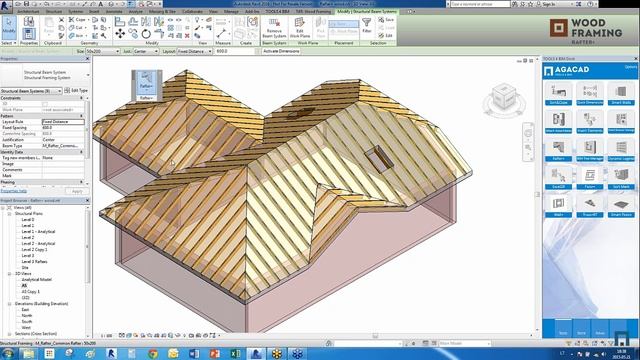Open Excel from the Windows taskbar

[x=236, y=353]
